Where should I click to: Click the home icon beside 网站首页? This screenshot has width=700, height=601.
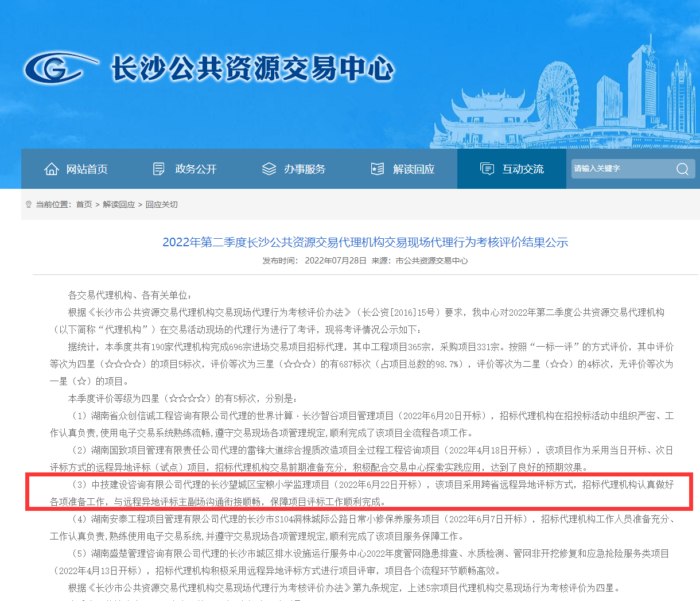pos(52,169)
